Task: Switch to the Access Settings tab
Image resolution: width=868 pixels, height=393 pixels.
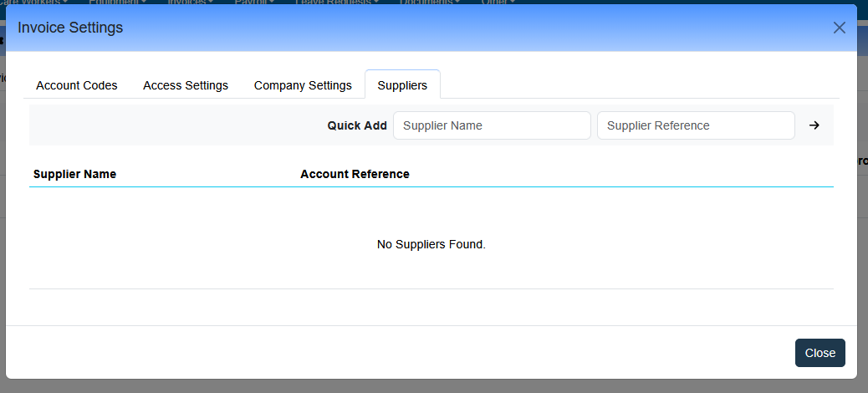Action: click(186, 85)
